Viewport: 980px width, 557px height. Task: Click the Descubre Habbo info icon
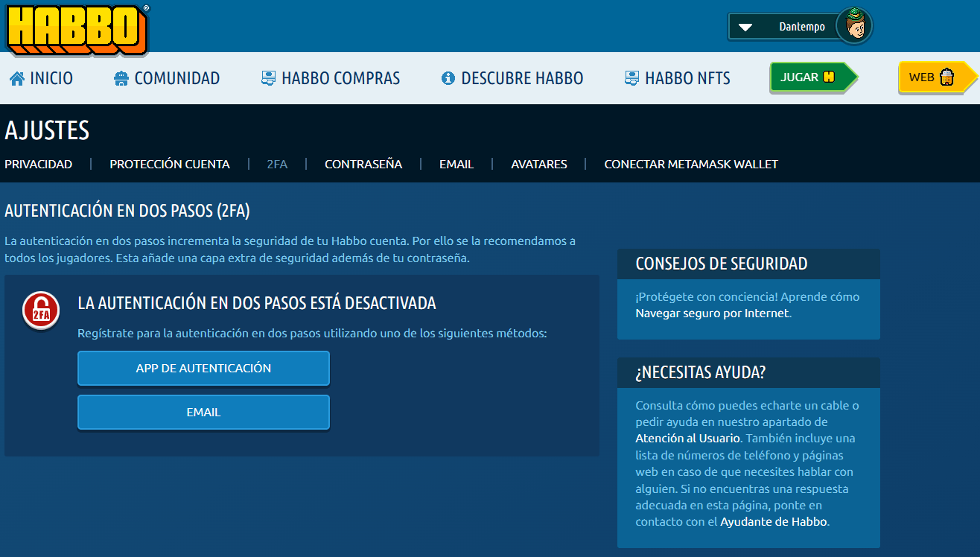pyautogui.click(x=448, y=78)
